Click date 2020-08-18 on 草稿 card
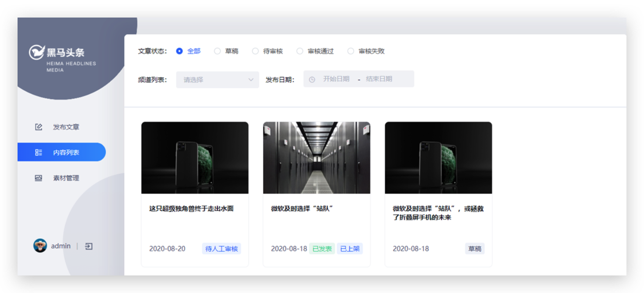The image size is (644, 293). 411,249
